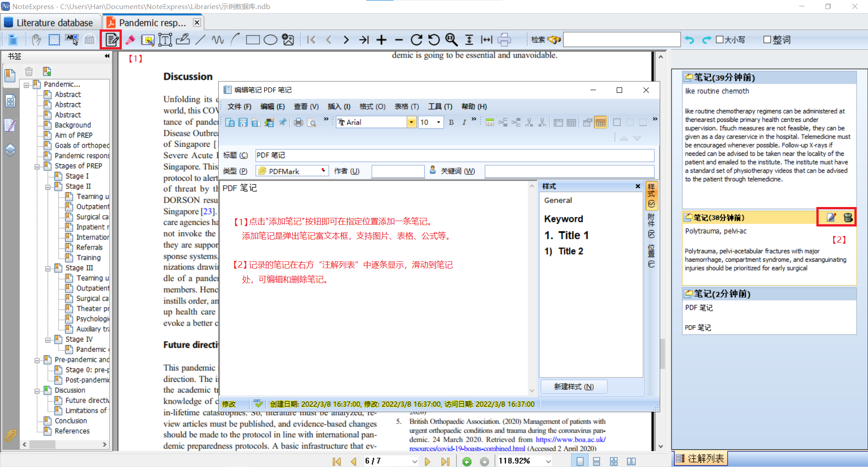Image resolution: width=868 pixels, height=467 pixels.
Task: Open the 插入 (I) menu
Action: (x=339, y=106)
